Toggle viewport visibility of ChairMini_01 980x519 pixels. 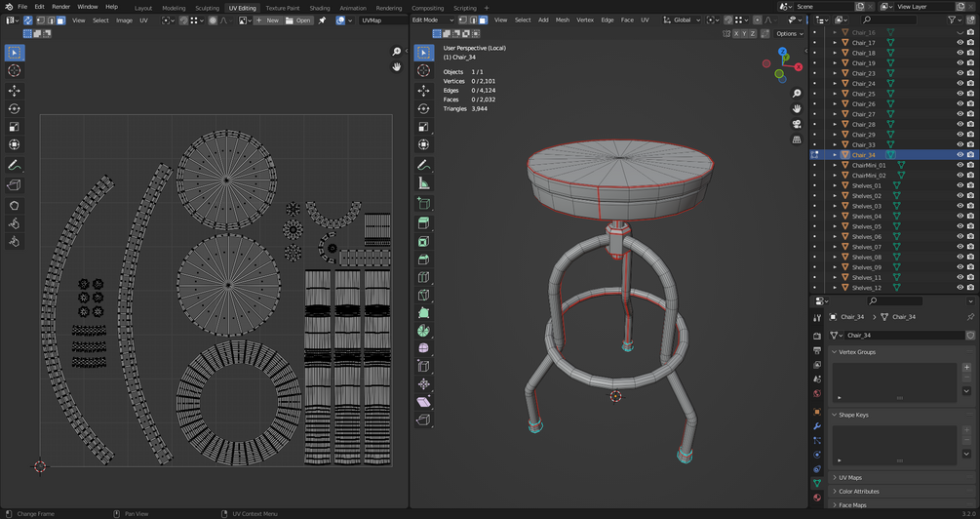pyautogui.click(x=960, y=165)
